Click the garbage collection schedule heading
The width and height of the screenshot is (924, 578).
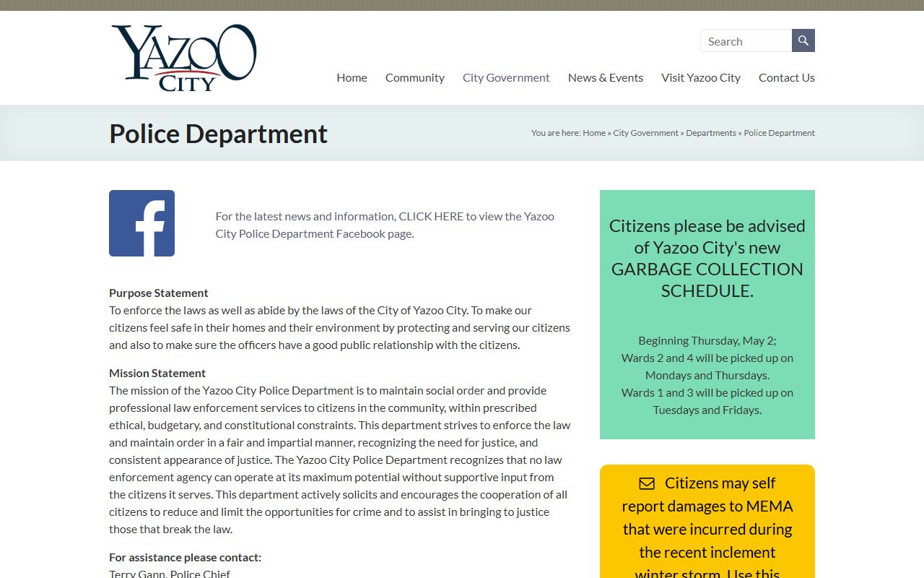click(707, 258)
